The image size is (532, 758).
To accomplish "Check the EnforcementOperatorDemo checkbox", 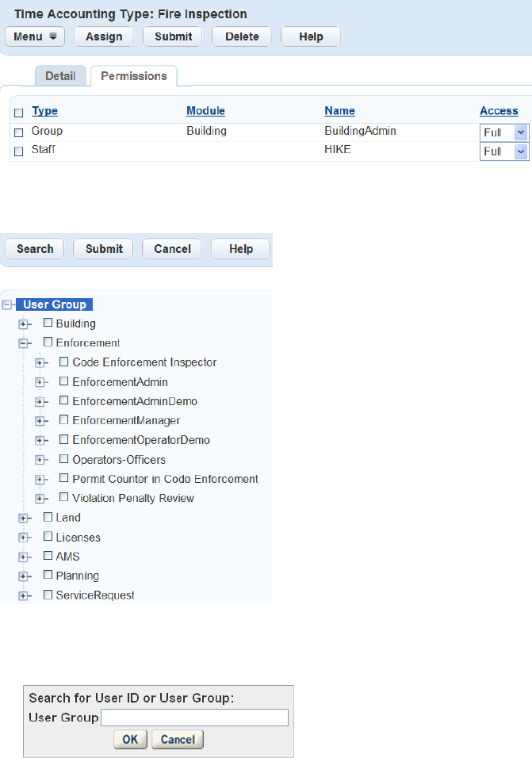I will click(63, 439).
